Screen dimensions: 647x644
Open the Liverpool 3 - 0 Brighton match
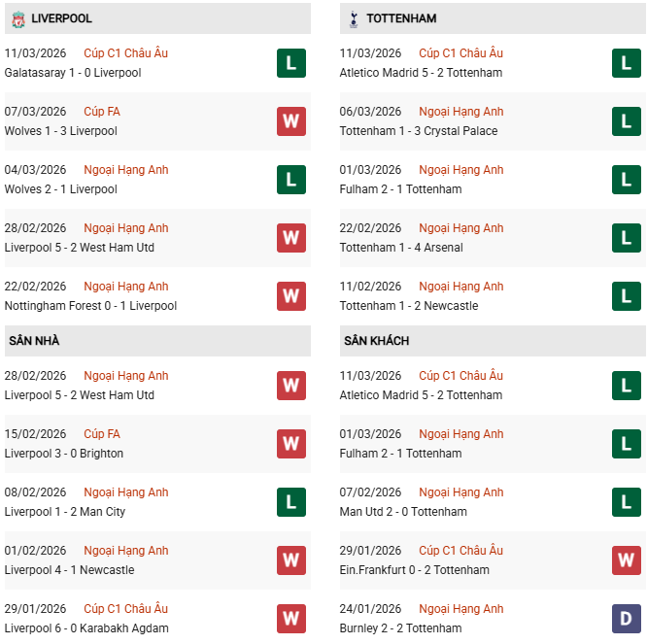(63, 454)
